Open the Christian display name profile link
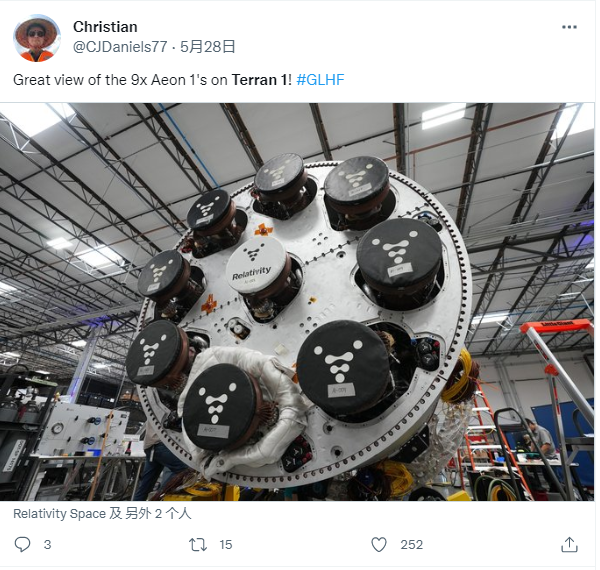Viewport: 600px width, 570px height. tap(105, 27)
